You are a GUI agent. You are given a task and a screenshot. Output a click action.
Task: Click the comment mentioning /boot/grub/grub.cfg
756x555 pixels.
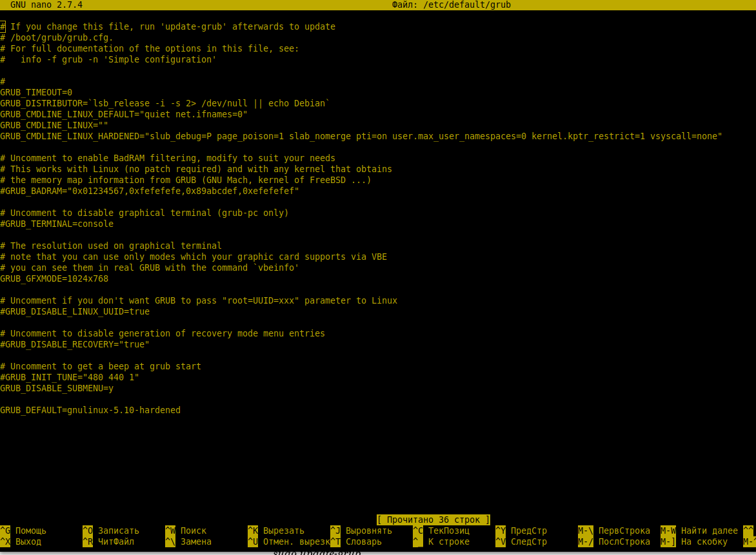[57, 37]
